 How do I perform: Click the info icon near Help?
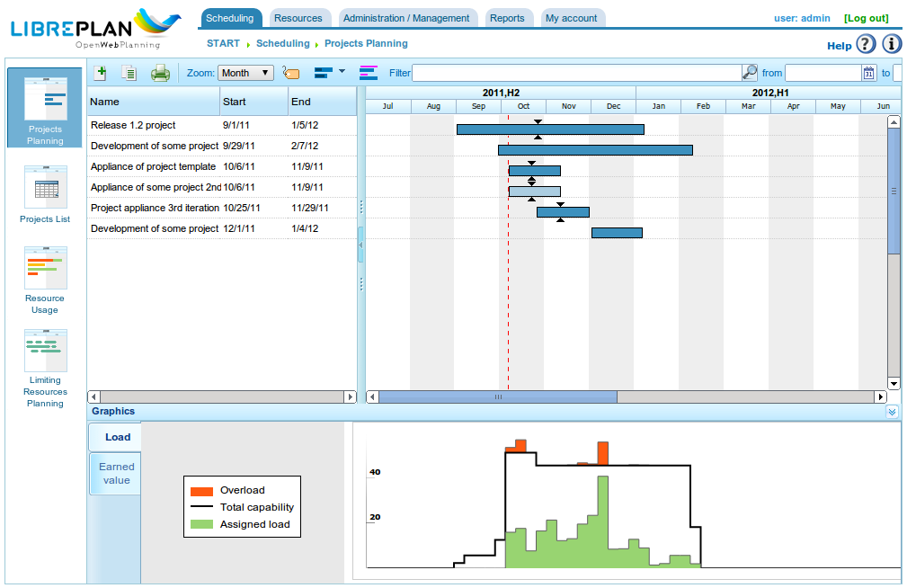pos(891,44)
